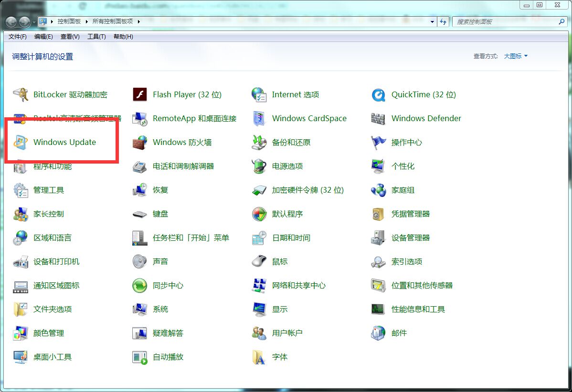This screenshot has height=392, width=572.
Task: Click the address bar refresh button
Action: pyautogui.click(x=443, y=22)
